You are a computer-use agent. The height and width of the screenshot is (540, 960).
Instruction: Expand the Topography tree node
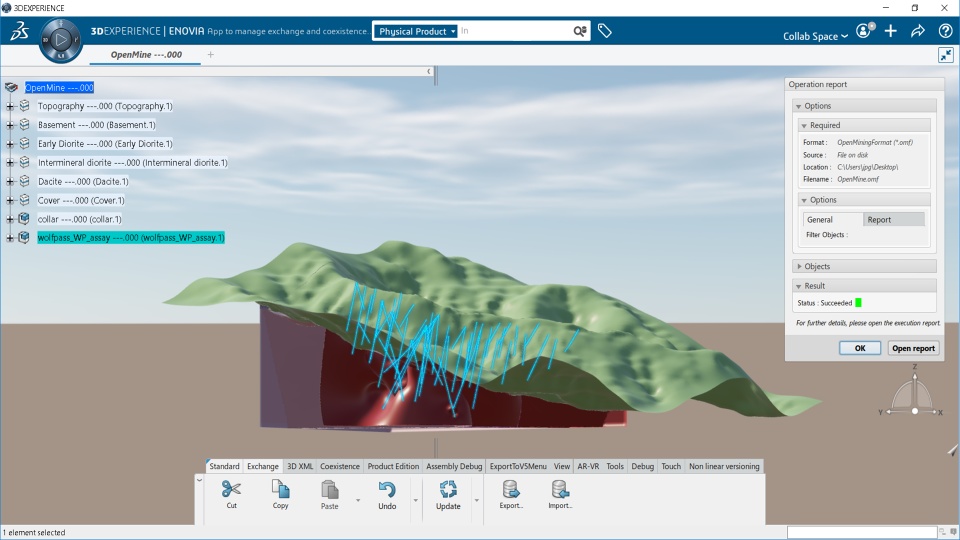[10, 107]
